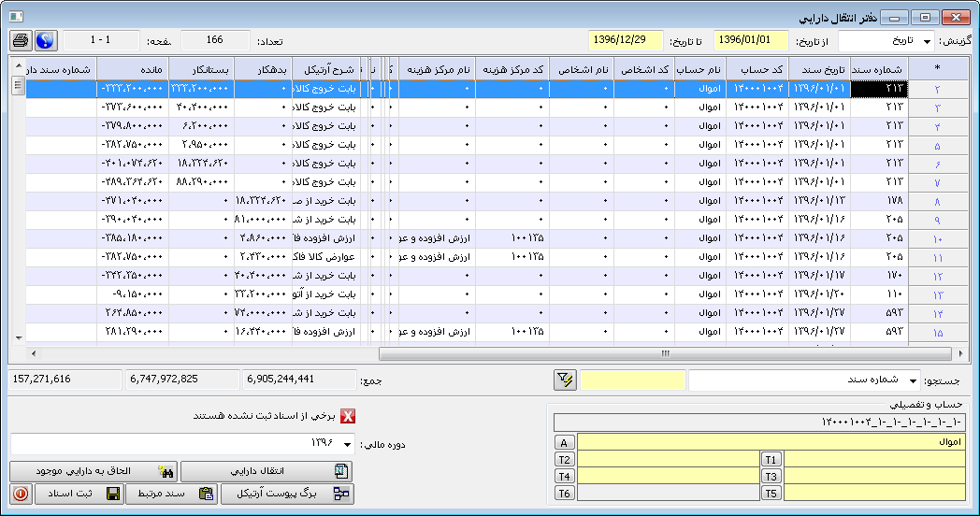
Task: Sort by the تاريخ سند column header
Action: [x=819, y=69]
